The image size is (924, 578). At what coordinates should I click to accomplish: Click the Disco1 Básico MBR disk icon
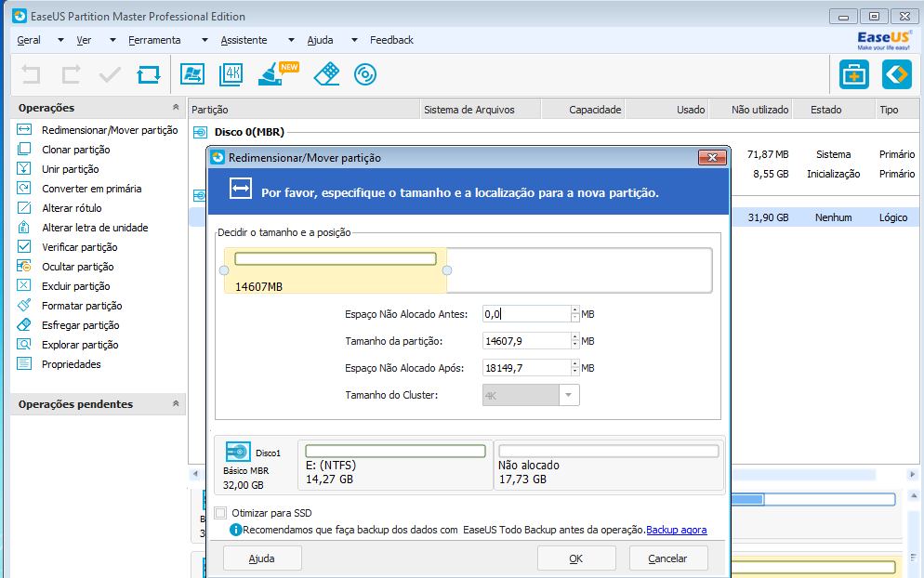click(x=238, y=452)
